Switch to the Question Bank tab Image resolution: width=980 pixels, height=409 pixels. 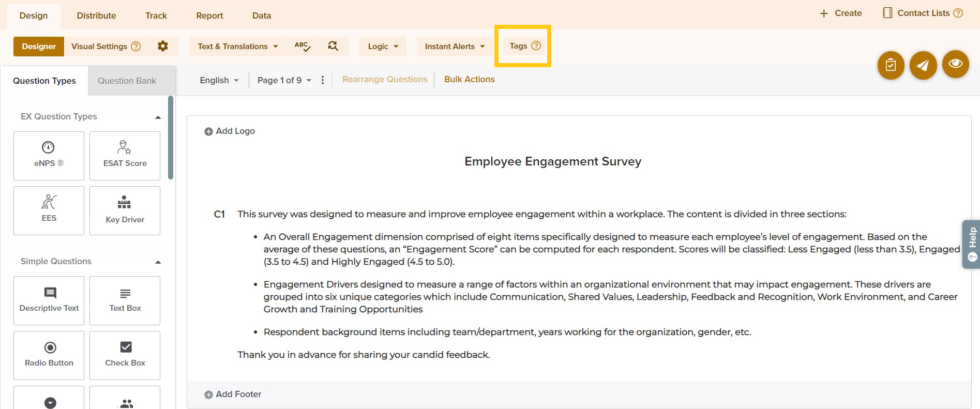coord(127,81)
